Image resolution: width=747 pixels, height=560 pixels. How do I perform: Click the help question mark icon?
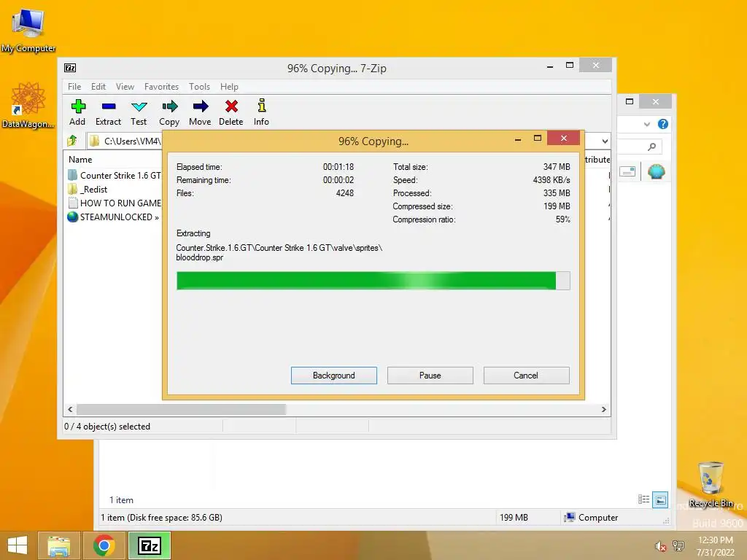(x=662, y=124)
